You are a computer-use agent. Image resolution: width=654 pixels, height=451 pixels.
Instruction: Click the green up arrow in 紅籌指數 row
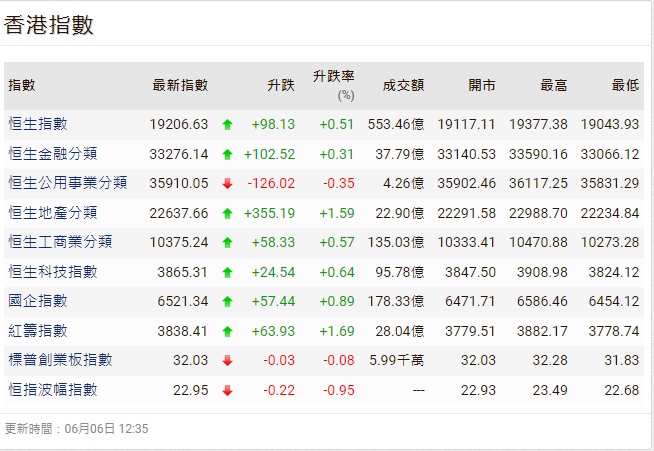click(227, 331)
